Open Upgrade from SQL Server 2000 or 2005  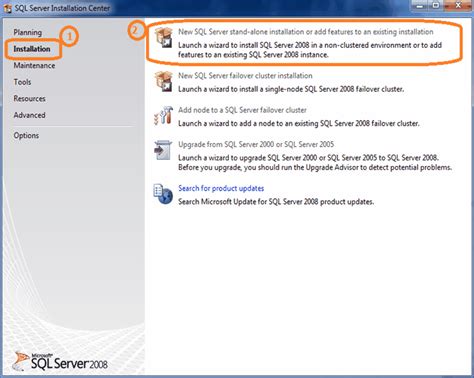256,144
